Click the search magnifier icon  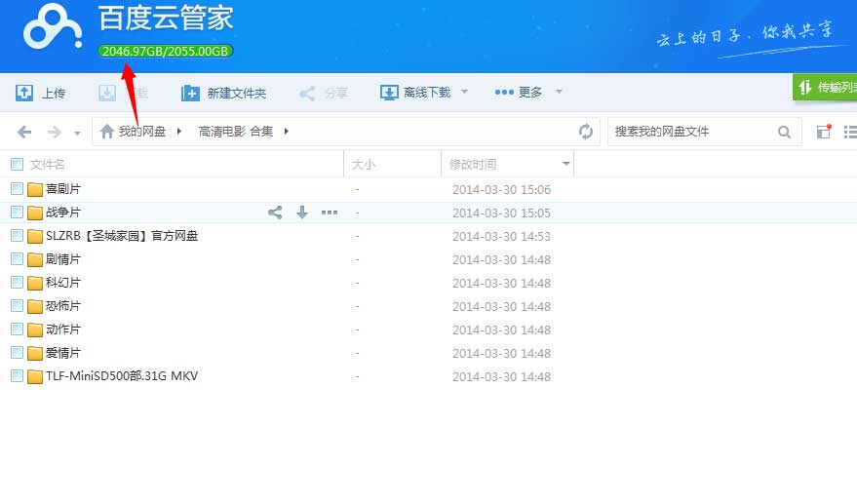point(784,133)
